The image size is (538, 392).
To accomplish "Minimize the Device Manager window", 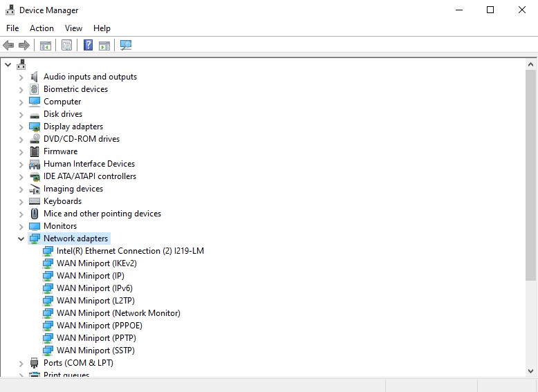I will pos(459,10).
